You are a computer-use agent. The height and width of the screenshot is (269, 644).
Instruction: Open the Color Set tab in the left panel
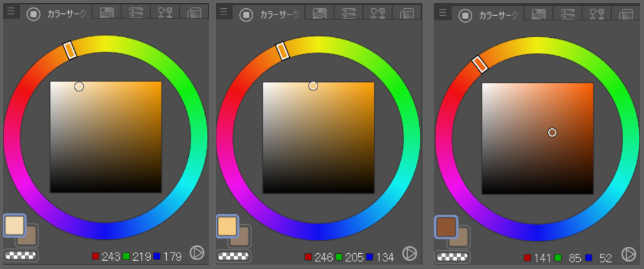click(106, 12)
